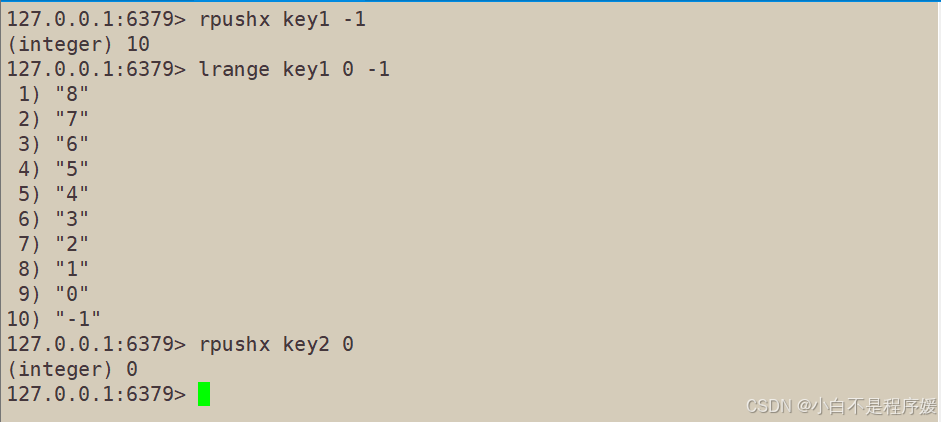The width and height of the screenshot is (941, 422).
Task: Select the "lrange key1 0 -1" command
Action: point(294,69)
